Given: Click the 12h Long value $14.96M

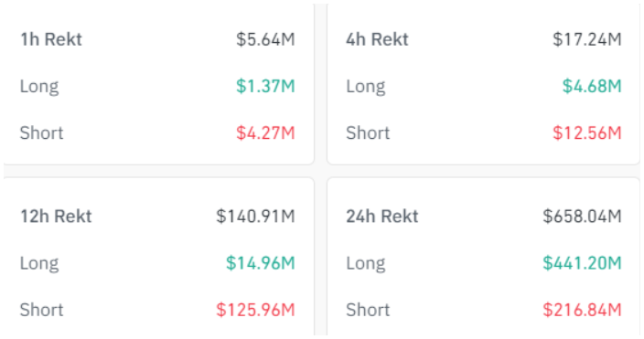Looking at the screenshot, I should click(261, 263).
